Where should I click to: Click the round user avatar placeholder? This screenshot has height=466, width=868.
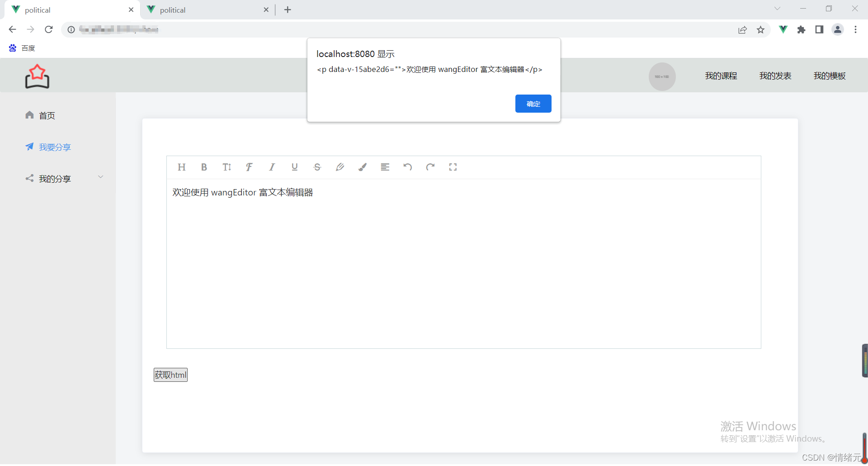coord(662,76)
